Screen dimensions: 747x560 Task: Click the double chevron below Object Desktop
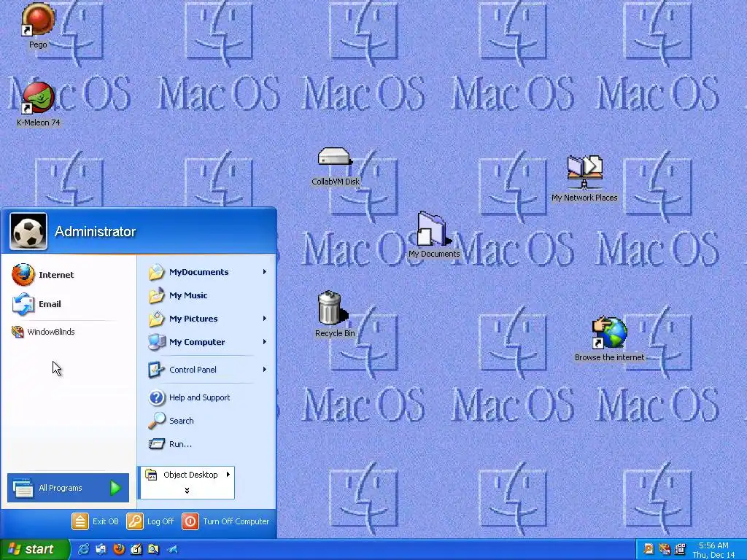click(x=187, y=491)
